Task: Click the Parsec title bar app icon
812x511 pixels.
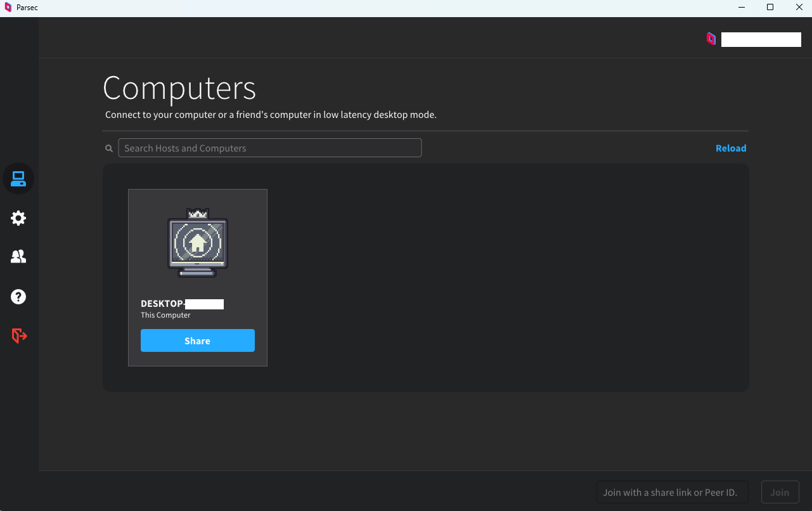Action: pyautogui.click(x=8, y=8)
